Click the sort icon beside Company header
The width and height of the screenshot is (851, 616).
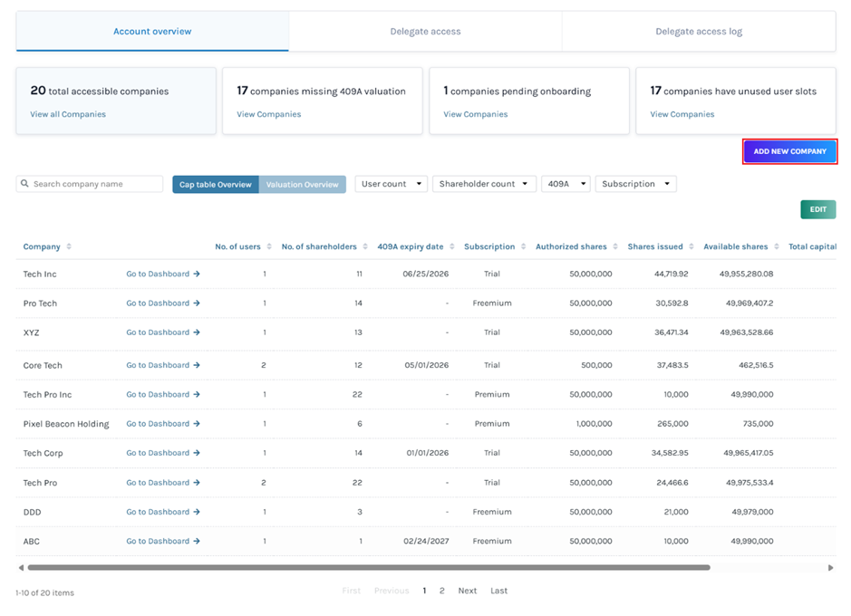coord(69,247)
